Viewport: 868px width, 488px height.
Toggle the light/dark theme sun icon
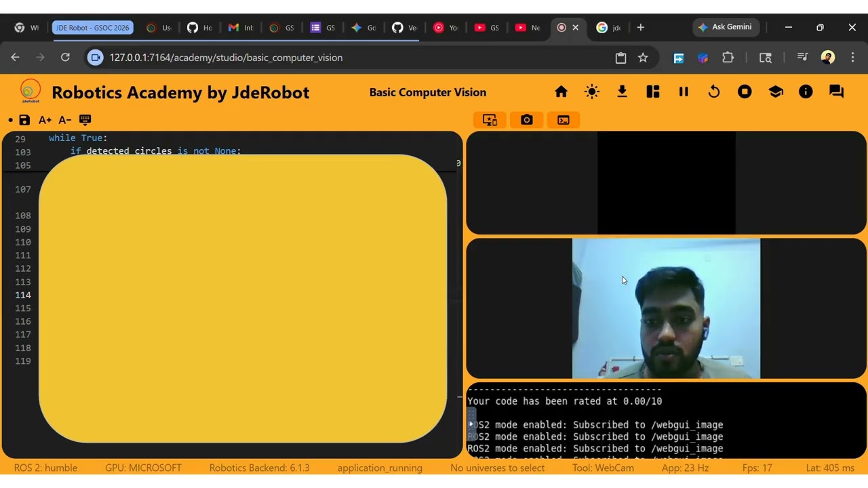(592, 91)
